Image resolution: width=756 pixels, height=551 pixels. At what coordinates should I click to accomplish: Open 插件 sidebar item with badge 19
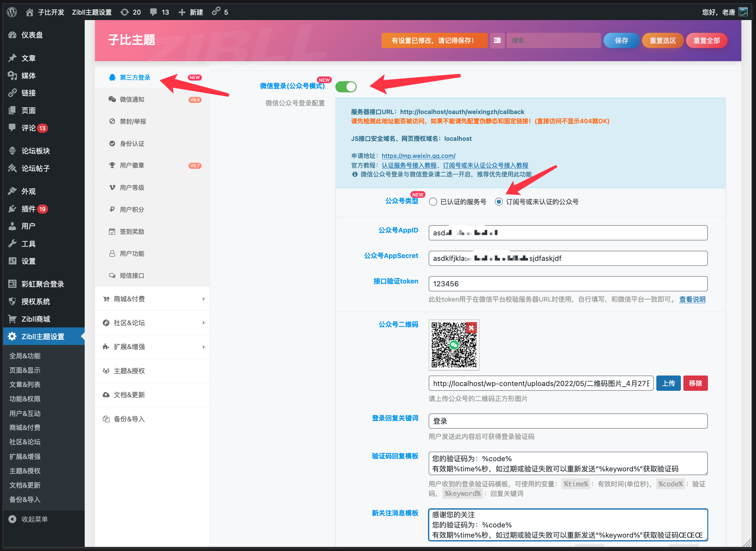pyautogui.click(x=28, y=209)
